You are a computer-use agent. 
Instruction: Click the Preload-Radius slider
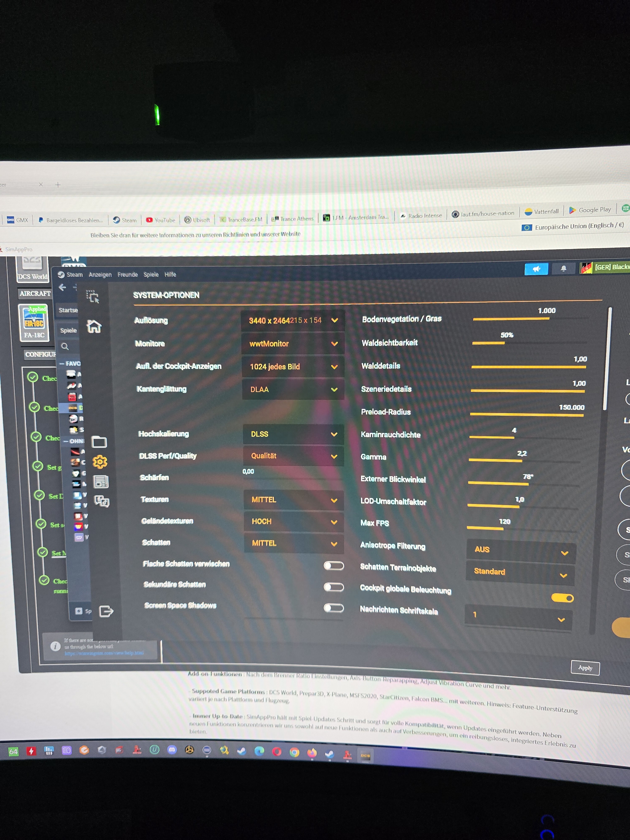[527, 415]
